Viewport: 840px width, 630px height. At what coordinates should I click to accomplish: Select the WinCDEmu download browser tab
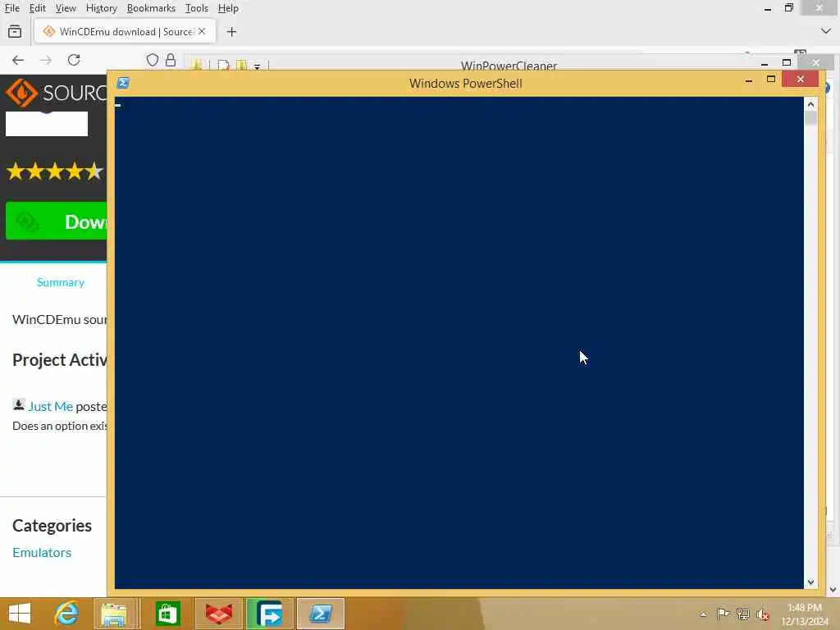click(x=126, y=32)
